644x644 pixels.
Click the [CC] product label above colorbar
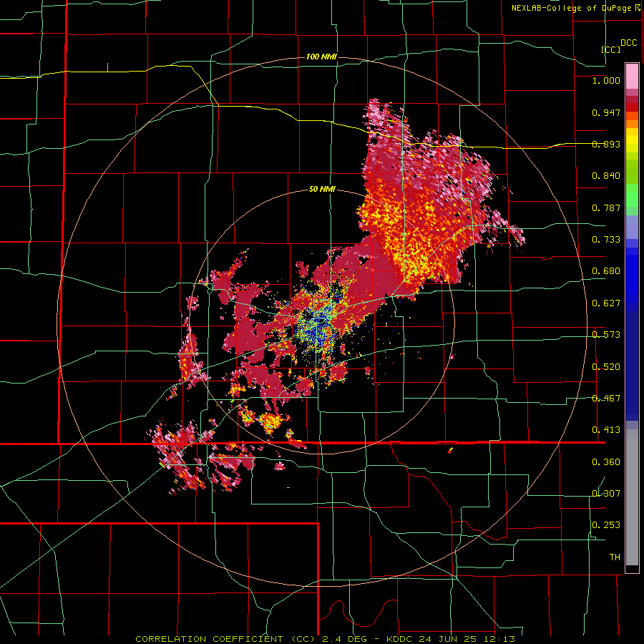click(x=610, y=49)
